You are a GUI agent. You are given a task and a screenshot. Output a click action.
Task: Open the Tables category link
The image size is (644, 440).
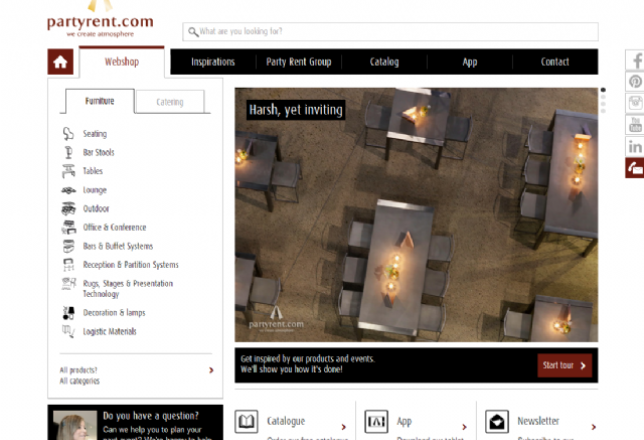93,171
